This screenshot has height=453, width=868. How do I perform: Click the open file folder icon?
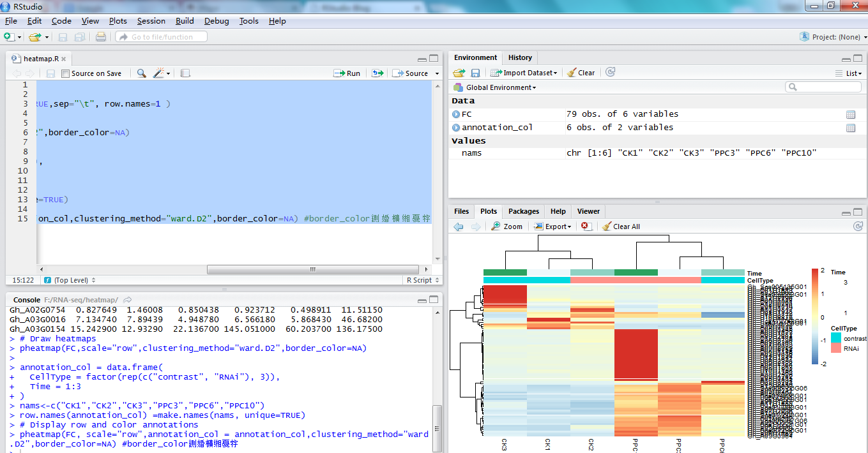tap(34, 37)
